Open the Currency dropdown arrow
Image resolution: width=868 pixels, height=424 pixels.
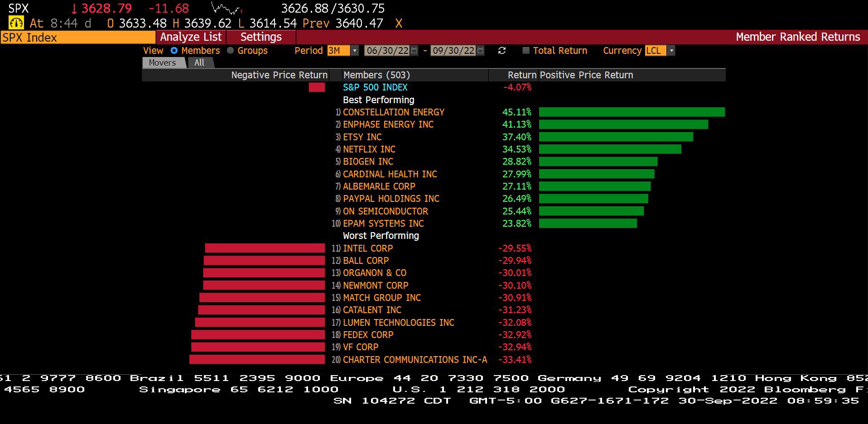coord(671,51)
